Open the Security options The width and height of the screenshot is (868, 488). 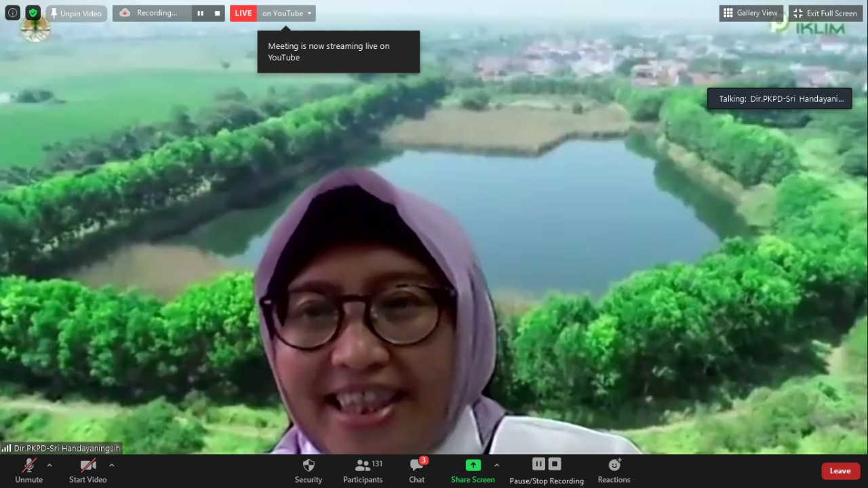309,470
